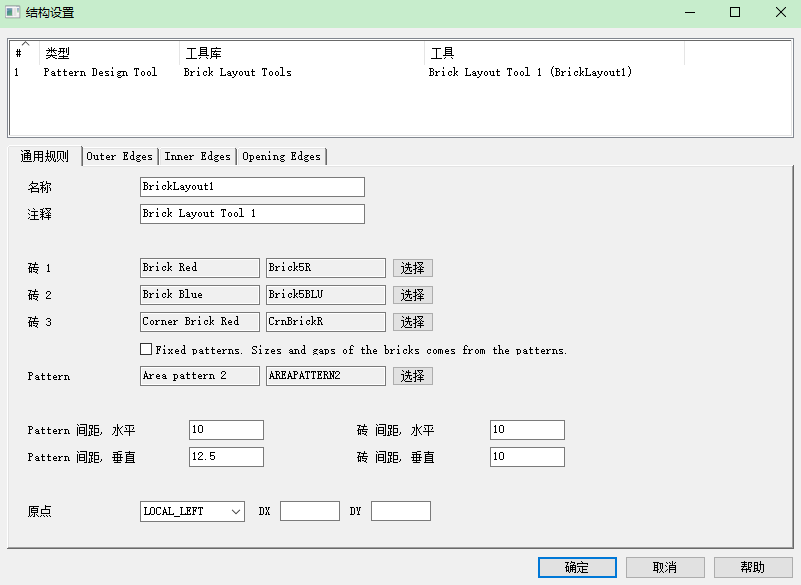This screenshot has width=801, height=585.
Task: Open the 原点 LOCAL_LEFT dropdown
Action: coord(192,511)
